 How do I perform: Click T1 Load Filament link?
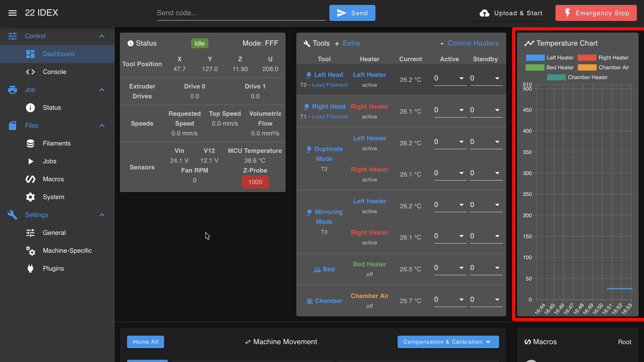point(330,117)
